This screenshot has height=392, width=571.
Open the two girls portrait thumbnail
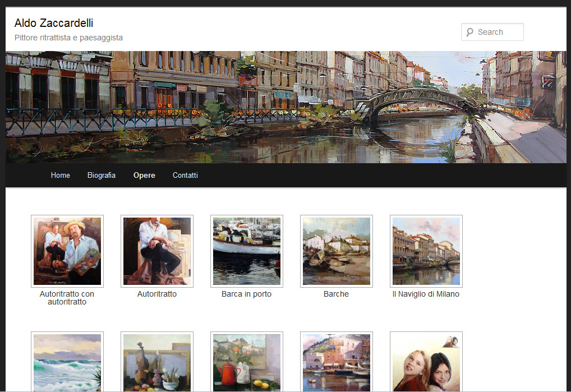point(426,362)
